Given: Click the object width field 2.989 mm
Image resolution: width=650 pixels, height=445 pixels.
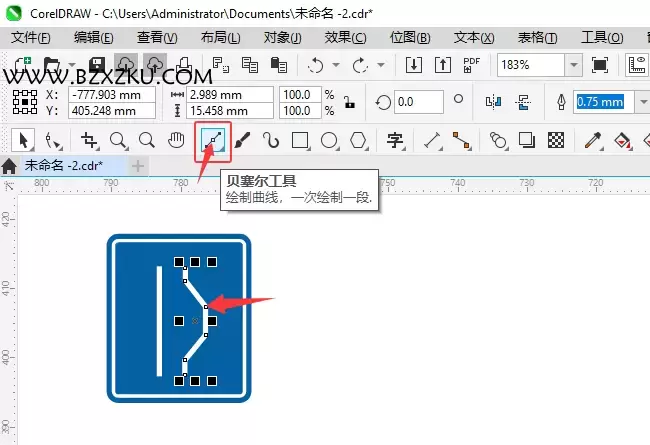Looking at the screenshot, I should [x=230, y=95].
